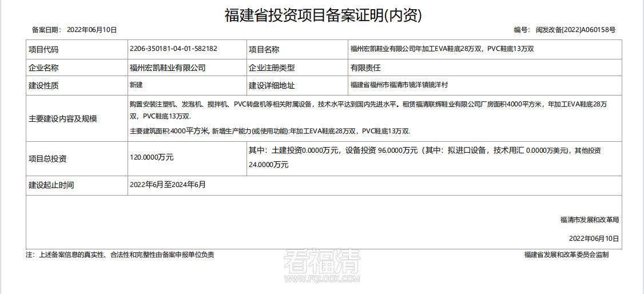This screenshot has height=294, width=644.
Task: Select the signature date 2022年06月10日 at bottom right
Action: pyautogui.click(x=594, y=238)
